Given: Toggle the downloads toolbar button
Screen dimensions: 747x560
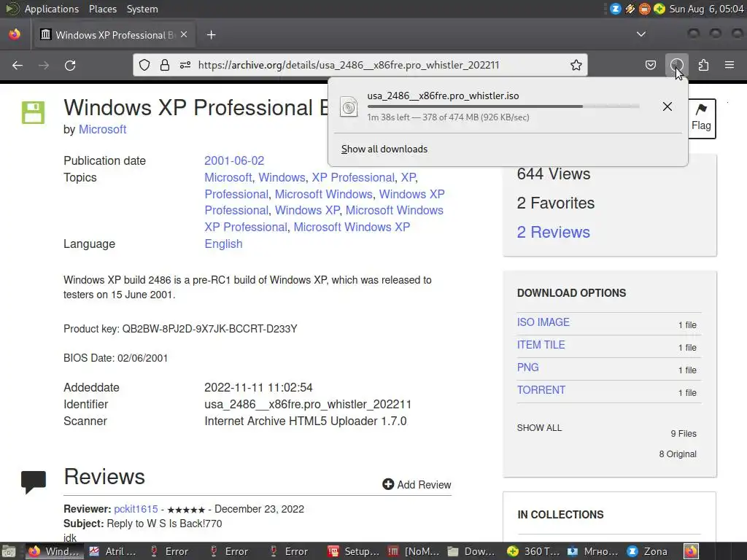Looking at the screenshot, I should tap(676, 65).
